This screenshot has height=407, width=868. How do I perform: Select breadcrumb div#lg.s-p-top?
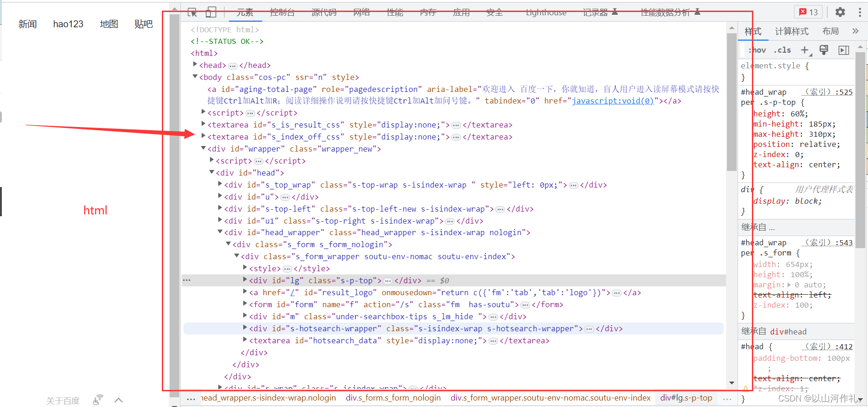coord(686,398)
